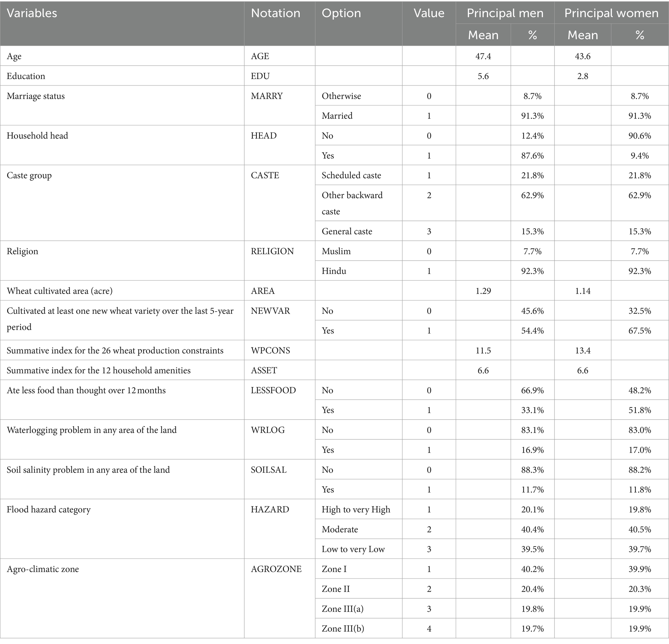Select the Value column header

tap(429, 13)
